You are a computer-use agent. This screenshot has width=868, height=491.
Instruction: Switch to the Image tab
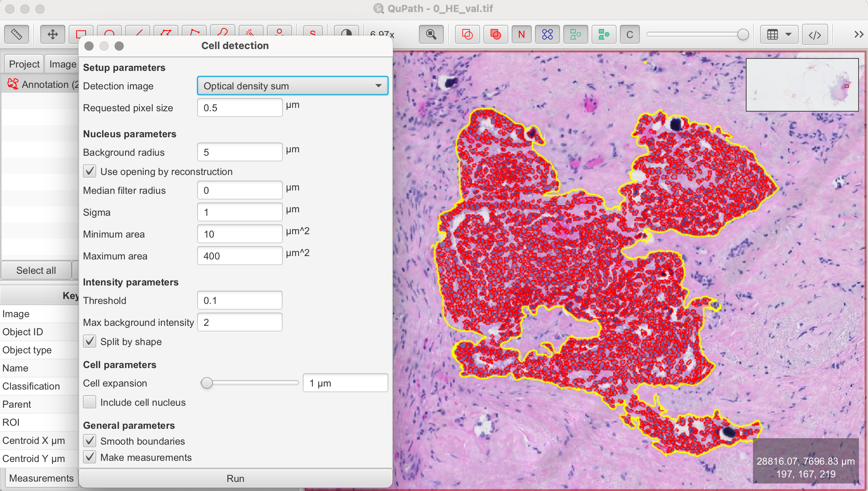pyautogui.click(x=63, y=63)
